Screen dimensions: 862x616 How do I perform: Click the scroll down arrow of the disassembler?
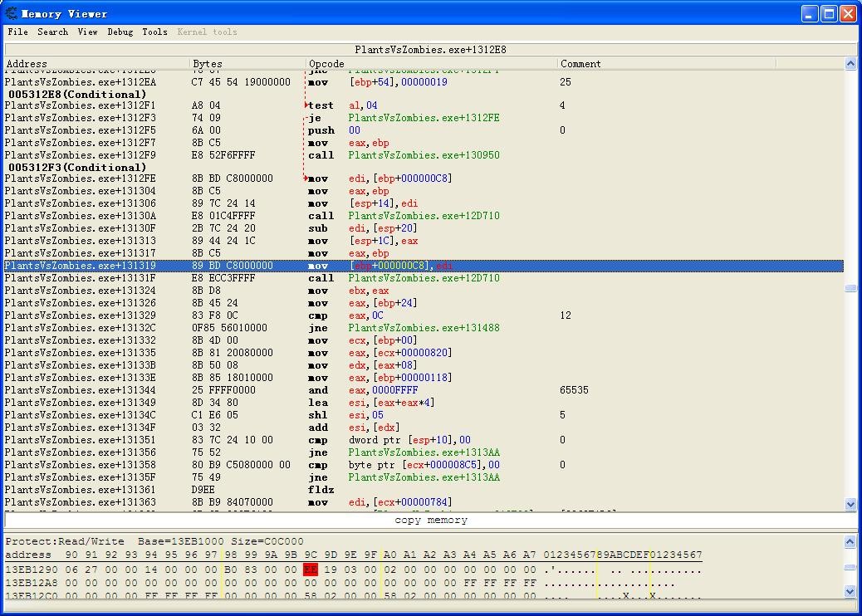pos(850,504)
